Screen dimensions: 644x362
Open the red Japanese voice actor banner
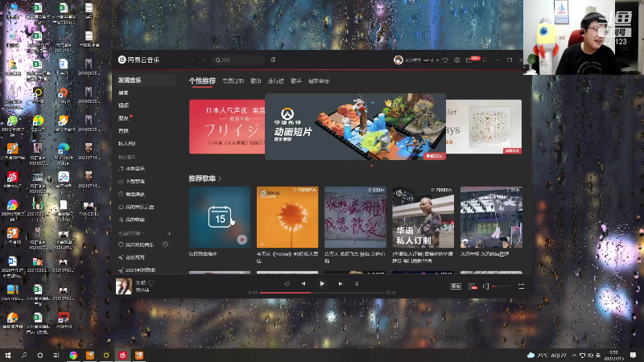coord(227,126)
